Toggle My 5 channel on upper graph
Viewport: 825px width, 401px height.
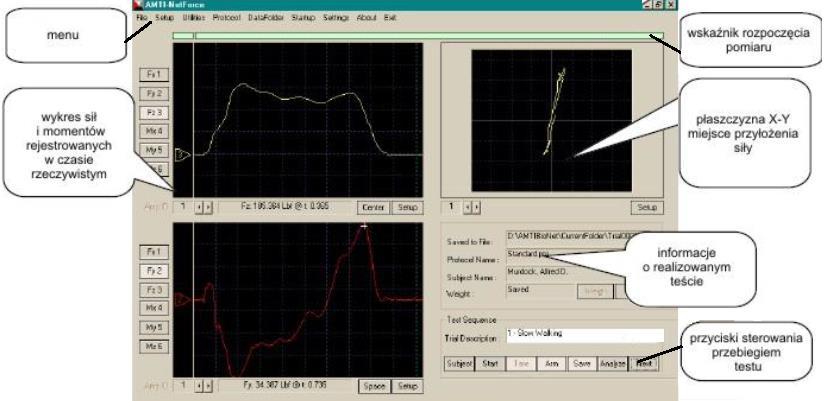154,149
